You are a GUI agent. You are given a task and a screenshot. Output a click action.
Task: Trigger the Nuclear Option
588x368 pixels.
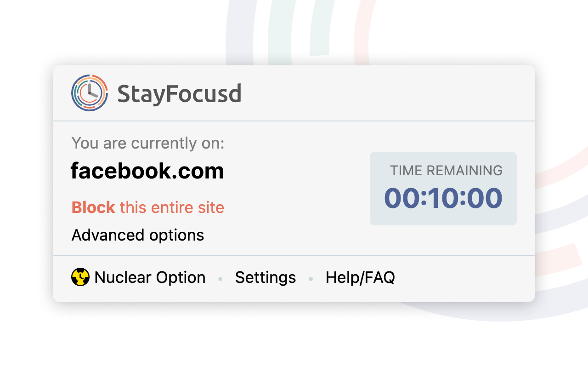(149, 277)
